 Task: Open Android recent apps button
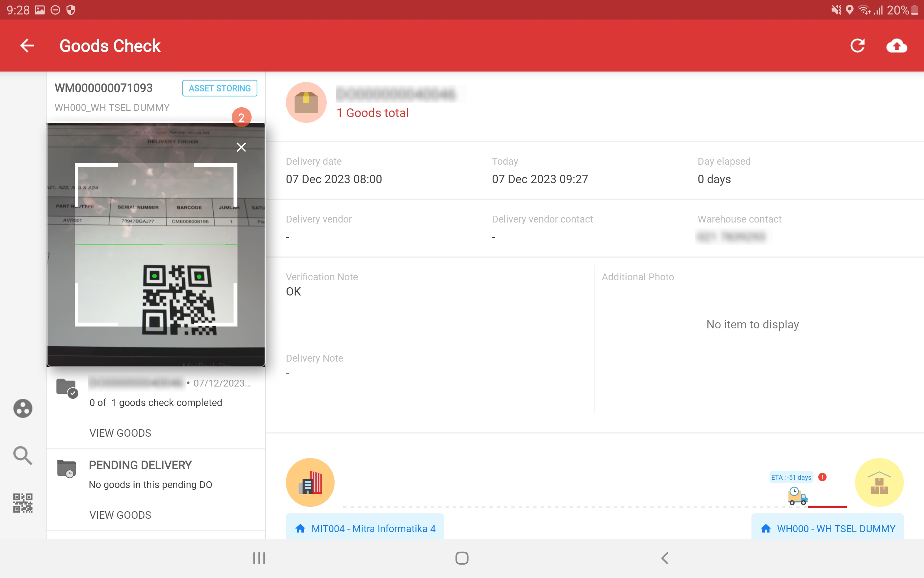tap(259, 558)
